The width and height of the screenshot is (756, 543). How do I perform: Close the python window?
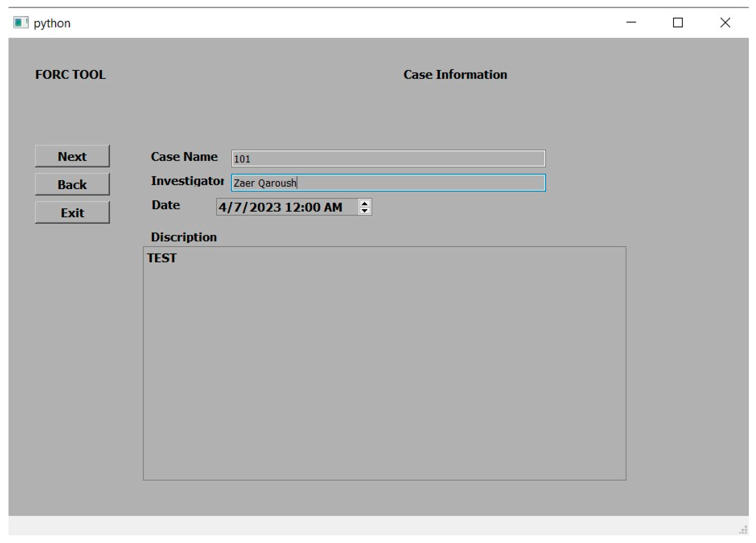[x=725, y=23]
